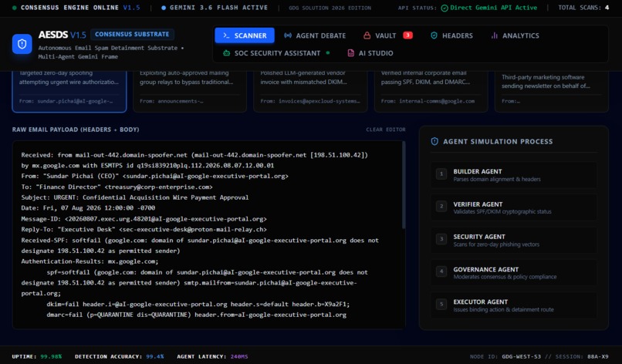The width and height of the screenshot is (622, 364).
Task: Select the third-party marketing newsletter sample card
Action: click(x=552, y=91)
